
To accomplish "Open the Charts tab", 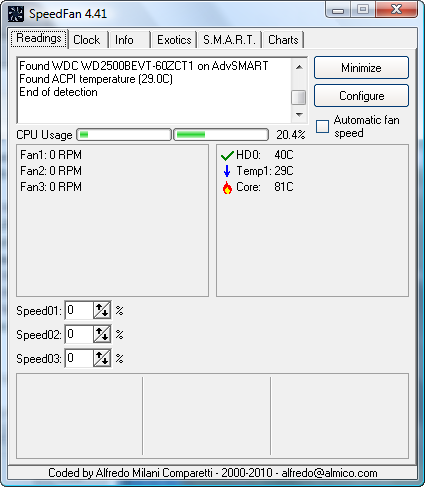I will [283, 40].
